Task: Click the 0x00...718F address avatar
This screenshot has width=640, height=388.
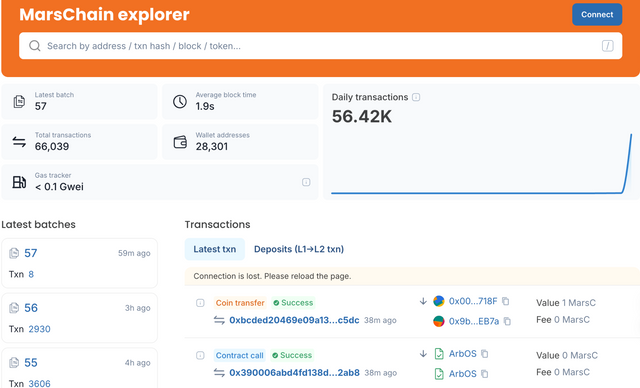Action: [439, 301]
